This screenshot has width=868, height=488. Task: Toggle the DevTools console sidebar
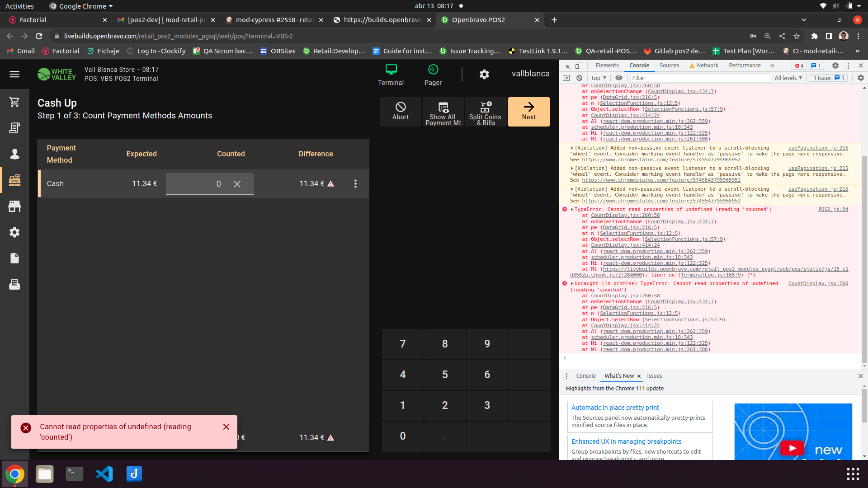(x=566, y=78)
